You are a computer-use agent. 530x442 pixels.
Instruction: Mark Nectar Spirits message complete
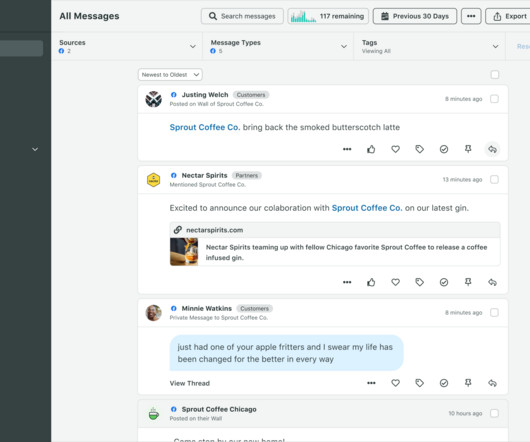tap(444, 282)
